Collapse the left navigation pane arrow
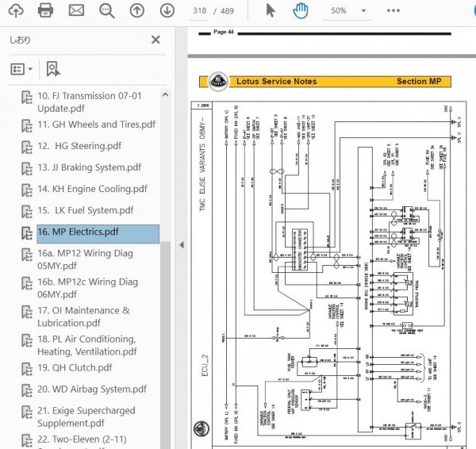This screenshot has height=449, width=476. (x=182, y=244)
